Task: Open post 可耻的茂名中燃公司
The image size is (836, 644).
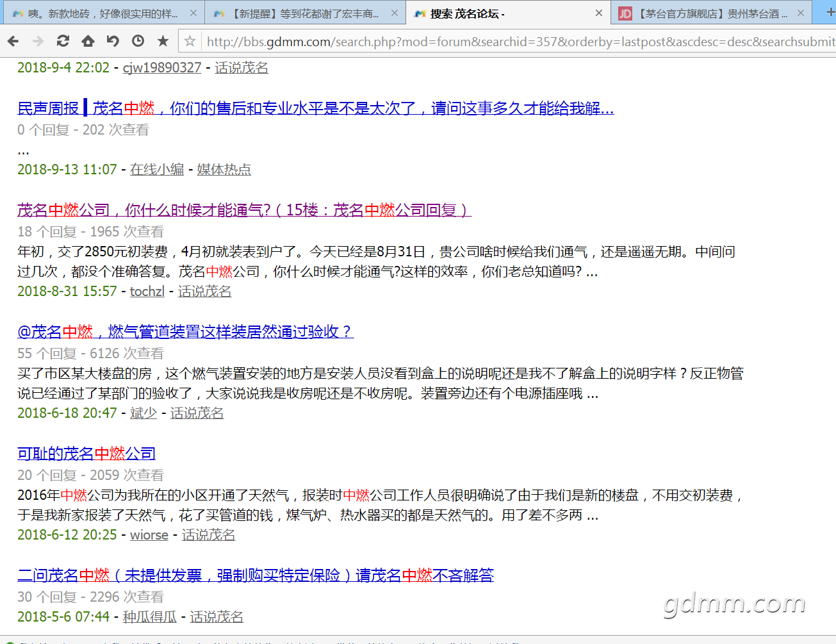Action: [x=86, y=454]
